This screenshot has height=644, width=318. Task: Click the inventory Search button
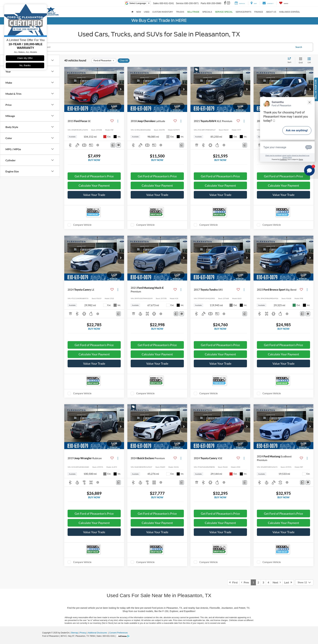pos(298,47)
